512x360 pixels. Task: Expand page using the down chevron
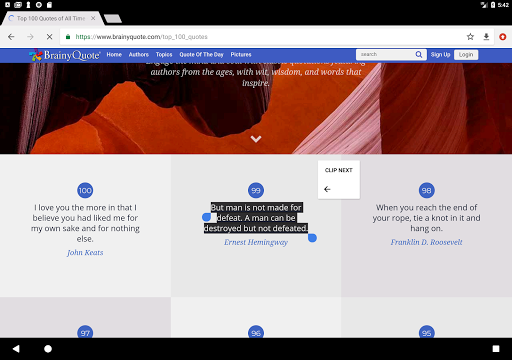256,139
